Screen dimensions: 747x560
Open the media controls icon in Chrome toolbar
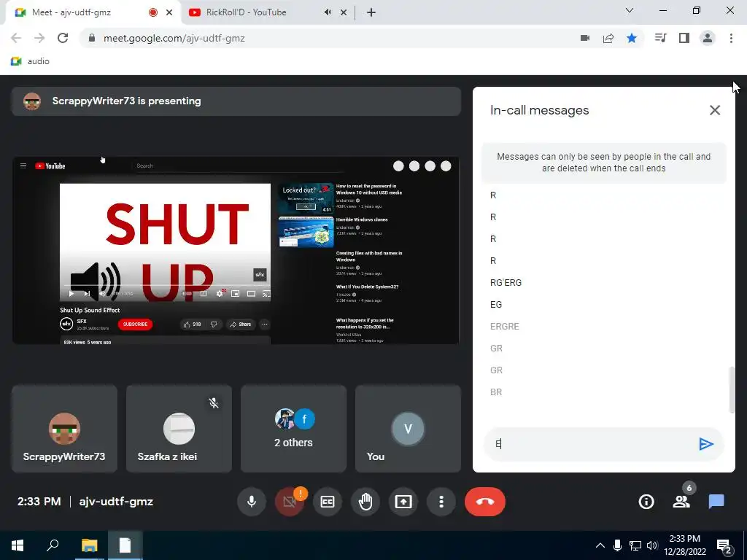660,38
